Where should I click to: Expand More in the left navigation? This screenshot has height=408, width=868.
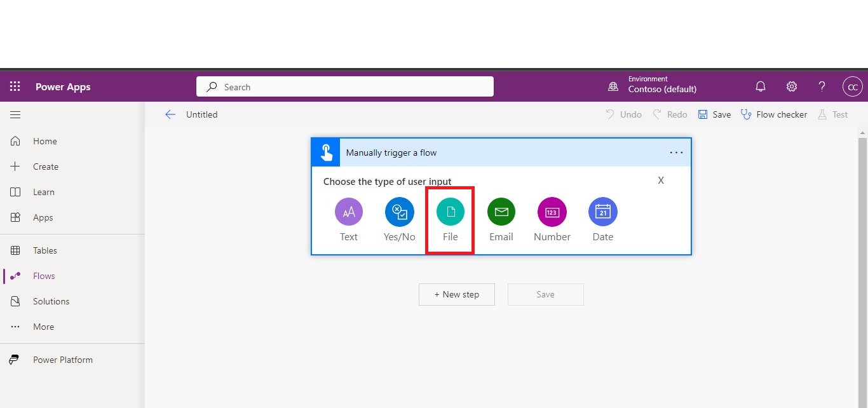pos(43,327)
